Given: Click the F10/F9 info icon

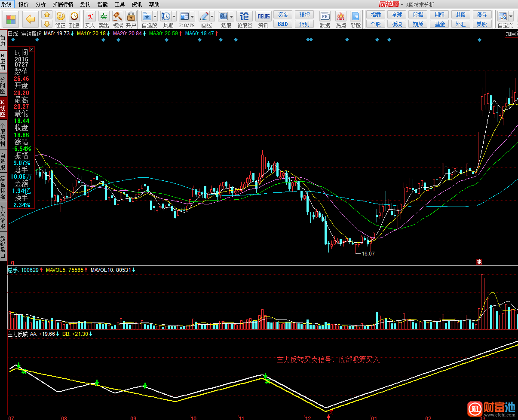Looking at the screenshot, I should (x=184, y=16).
